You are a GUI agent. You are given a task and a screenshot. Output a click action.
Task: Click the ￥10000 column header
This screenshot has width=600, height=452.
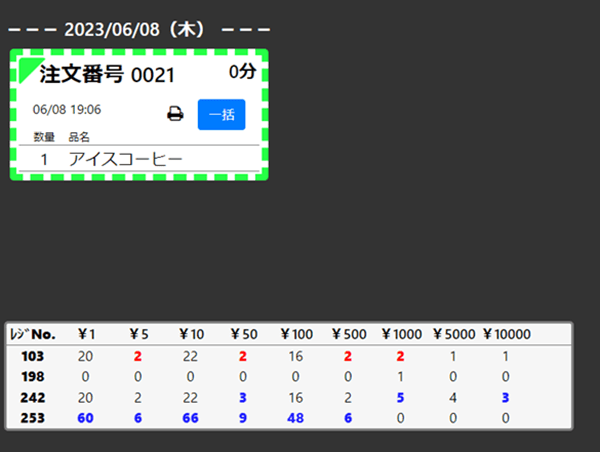click(x=506, y=334)
